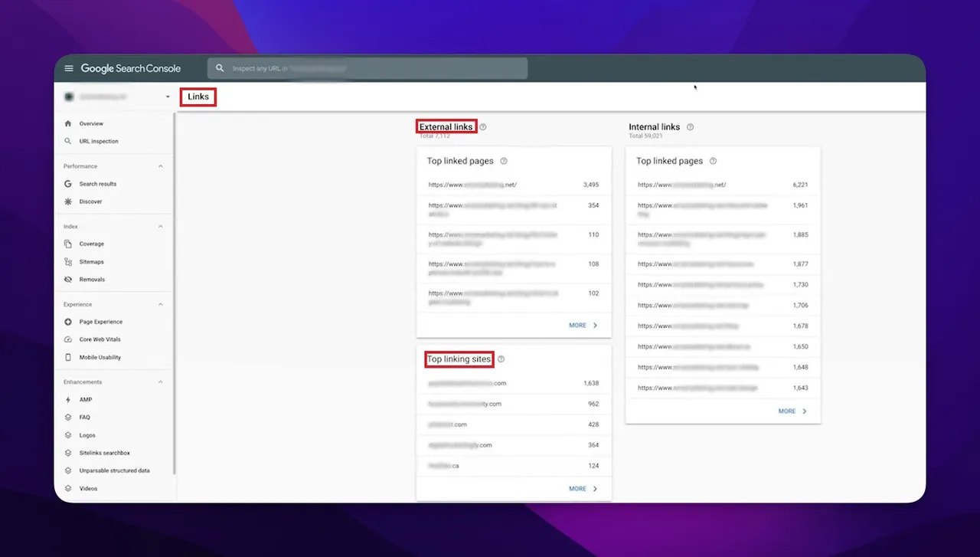The height and width of the screenshot is (557, 980).
Task: Select external linked page row with 110 links
Action: [514, 239]
